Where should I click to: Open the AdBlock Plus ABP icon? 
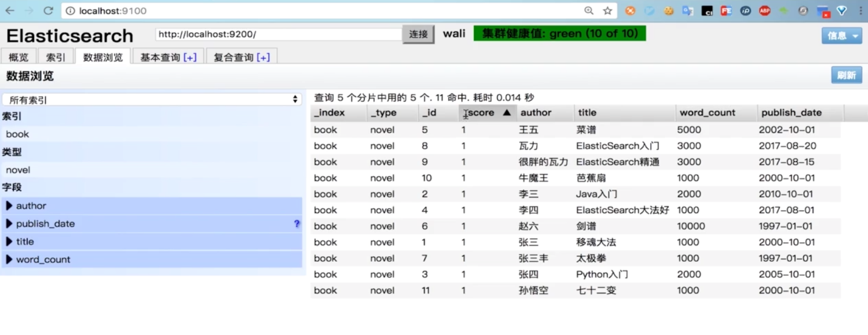pyautogui.click(x=765, y=10)
